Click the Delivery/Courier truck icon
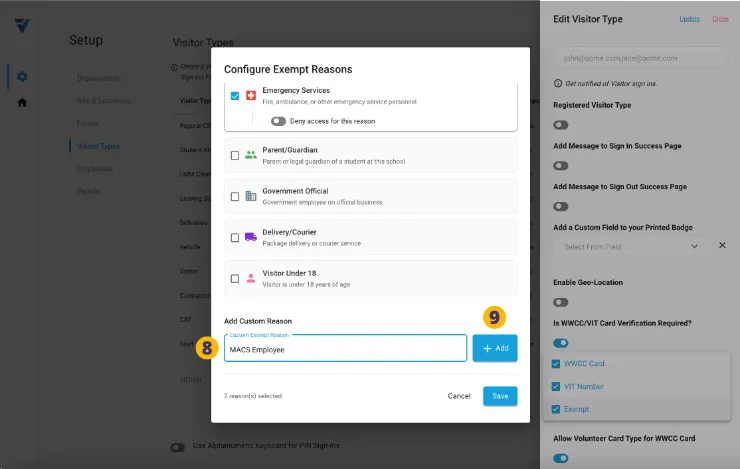The height and width of the screenshot is (469, 740). coord(250,237)
